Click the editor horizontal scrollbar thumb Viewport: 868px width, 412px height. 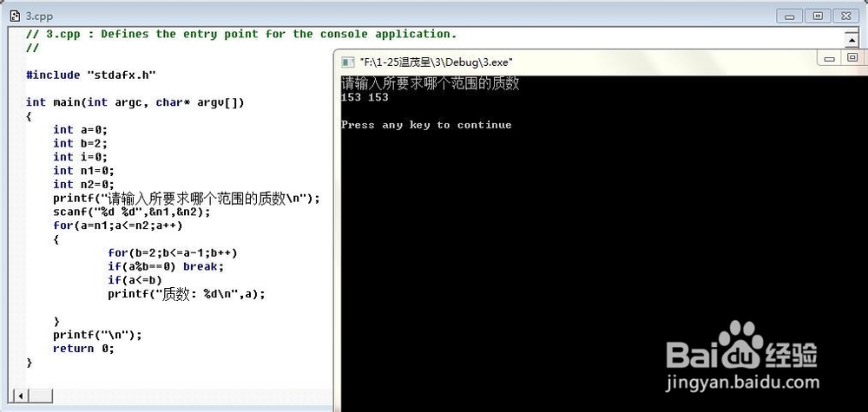coord(40,396)
